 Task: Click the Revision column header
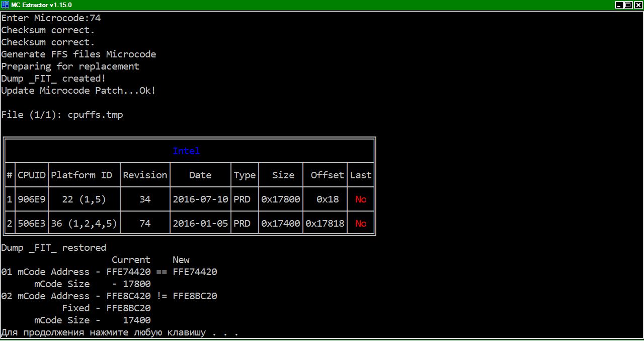click(x=145, y=175)
